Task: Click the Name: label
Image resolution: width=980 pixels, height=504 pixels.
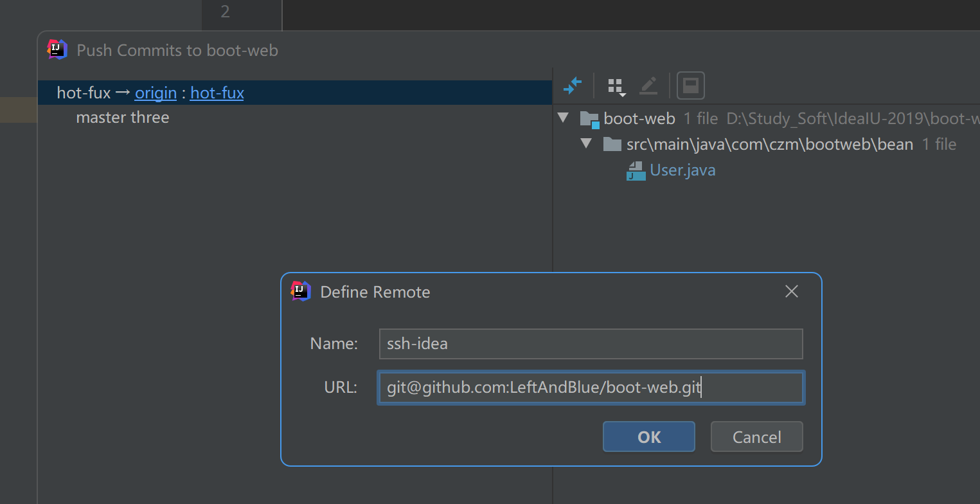Action: (x=334, y=343)
